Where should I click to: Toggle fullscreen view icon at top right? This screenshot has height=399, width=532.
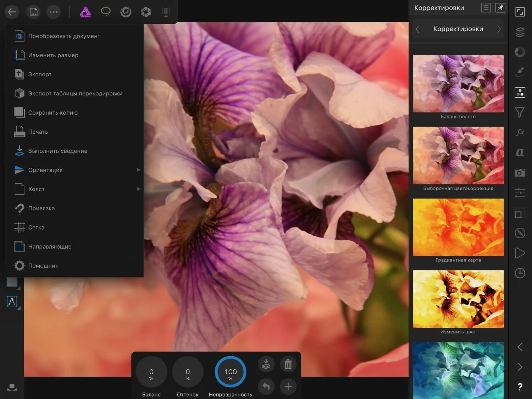[520, 12]
